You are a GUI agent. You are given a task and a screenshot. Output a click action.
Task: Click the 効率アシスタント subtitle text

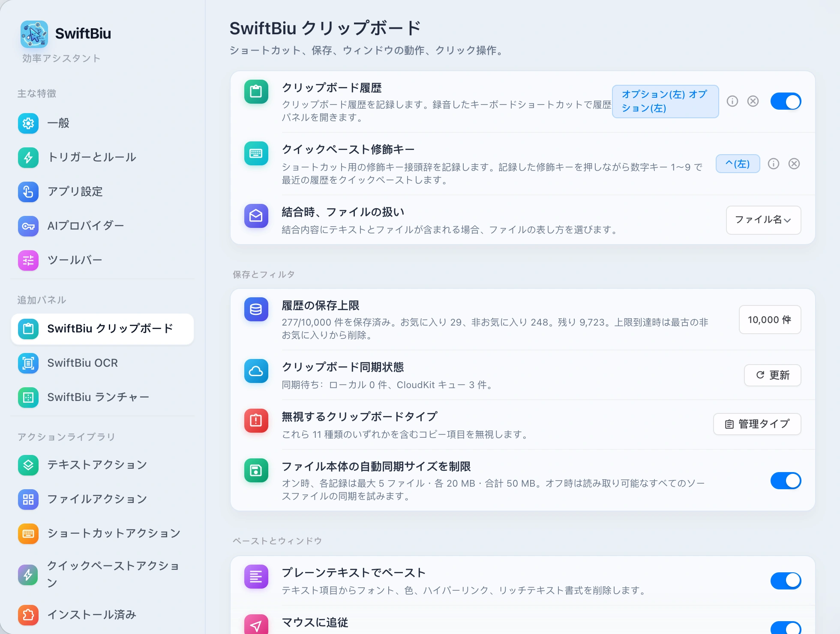(61, 58)
